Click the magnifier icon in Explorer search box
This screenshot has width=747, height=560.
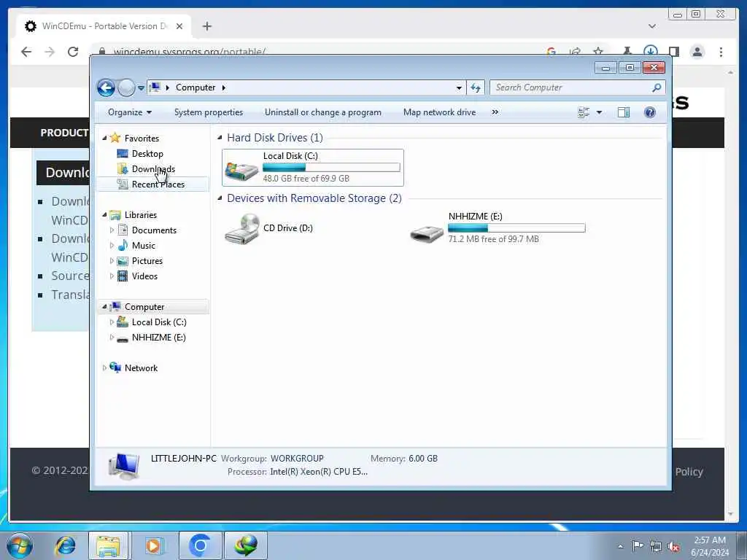tap(657, 87)
